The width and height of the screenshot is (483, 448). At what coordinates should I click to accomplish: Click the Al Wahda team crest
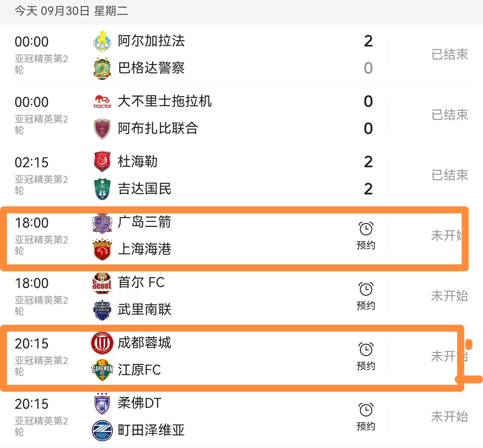pos(102,129)
